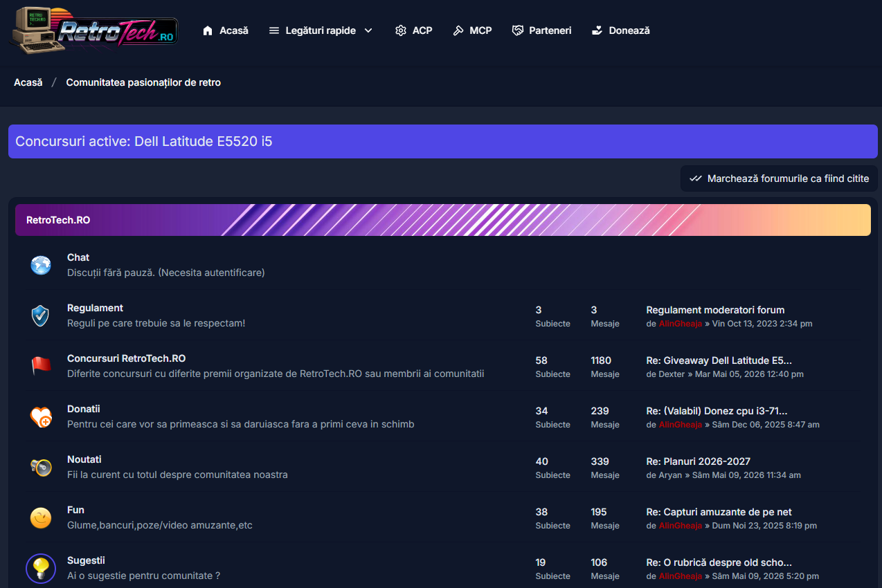Click author AlinGheaja in Regulament row
This screenshot has width=882, height=588.
pyautogui.click(x=680, y=324)
